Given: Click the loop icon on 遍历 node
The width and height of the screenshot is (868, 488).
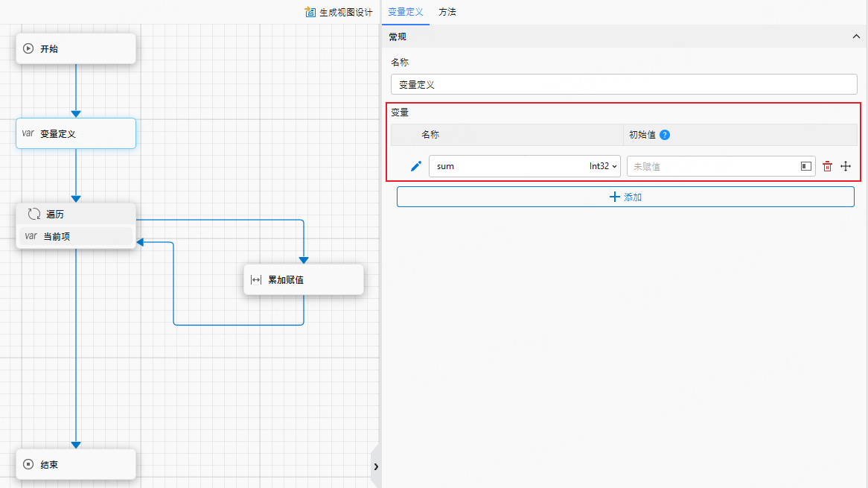Looking at the screenshot, I should (33, 214).
